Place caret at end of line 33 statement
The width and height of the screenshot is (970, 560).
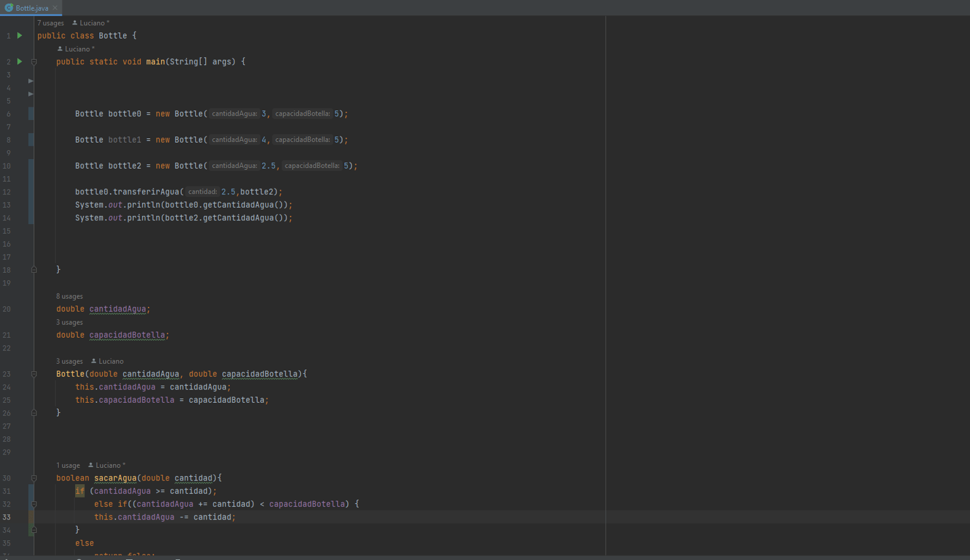point(236,517)
